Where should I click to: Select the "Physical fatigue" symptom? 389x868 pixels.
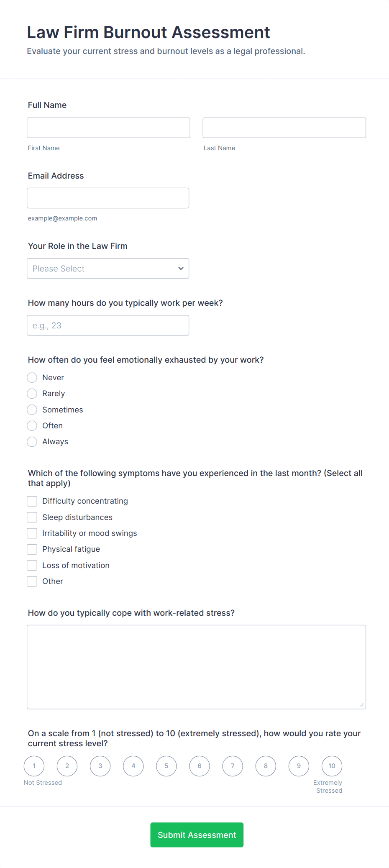[x=32, y=549]
